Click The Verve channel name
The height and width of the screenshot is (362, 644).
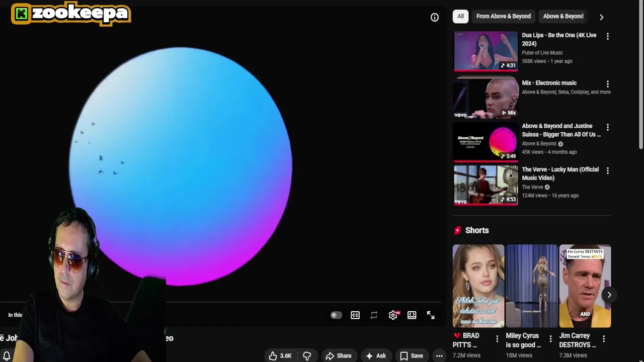coord(532,187)
